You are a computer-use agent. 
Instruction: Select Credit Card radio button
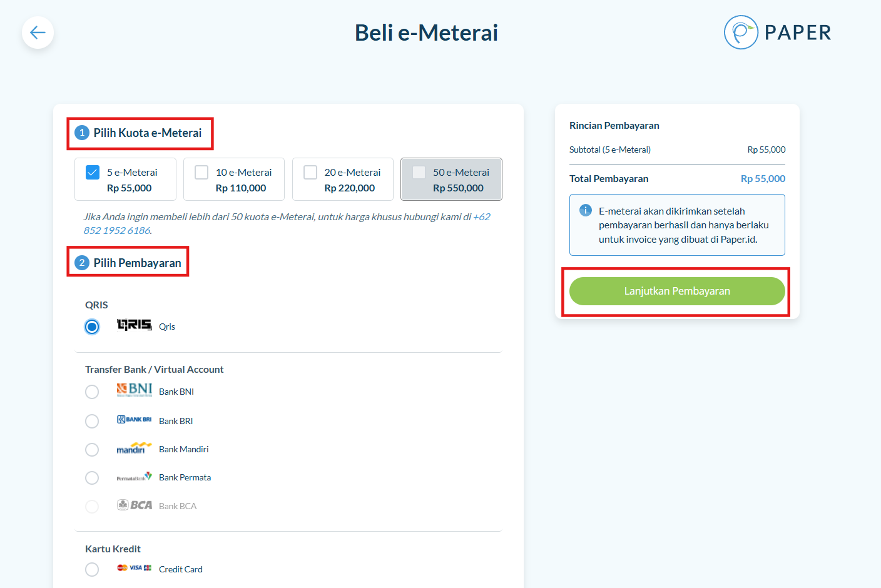tap(92, 569)
